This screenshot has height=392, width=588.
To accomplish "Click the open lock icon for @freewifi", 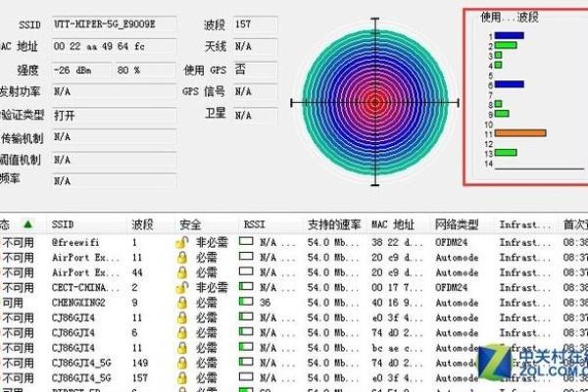I will pos(182,243).
